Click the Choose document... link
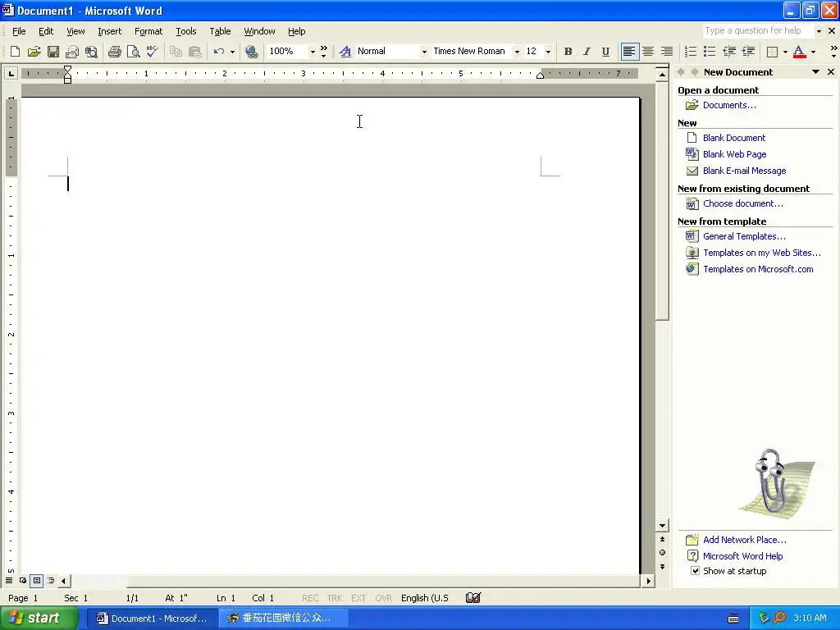The width and height of the screenshot is (840, 630). (x=742, y=203)
